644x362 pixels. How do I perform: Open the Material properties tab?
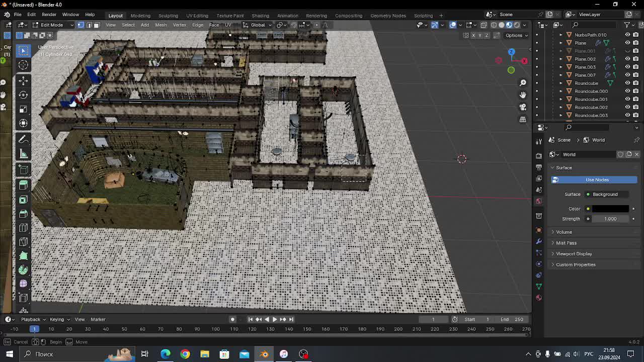point(539,298)
